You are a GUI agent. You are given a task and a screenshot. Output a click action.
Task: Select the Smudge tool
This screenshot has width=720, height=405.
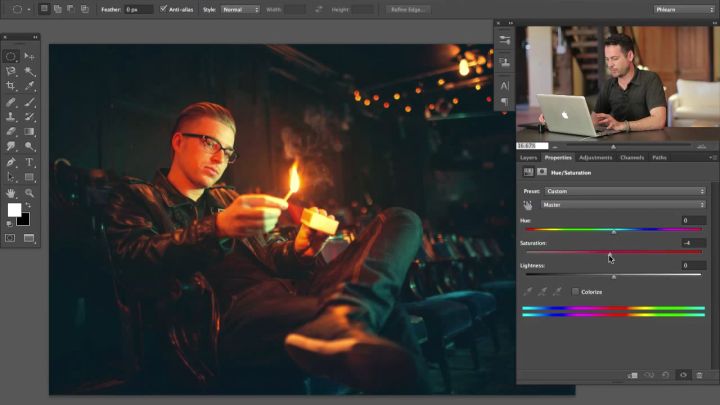coord(11,146)
